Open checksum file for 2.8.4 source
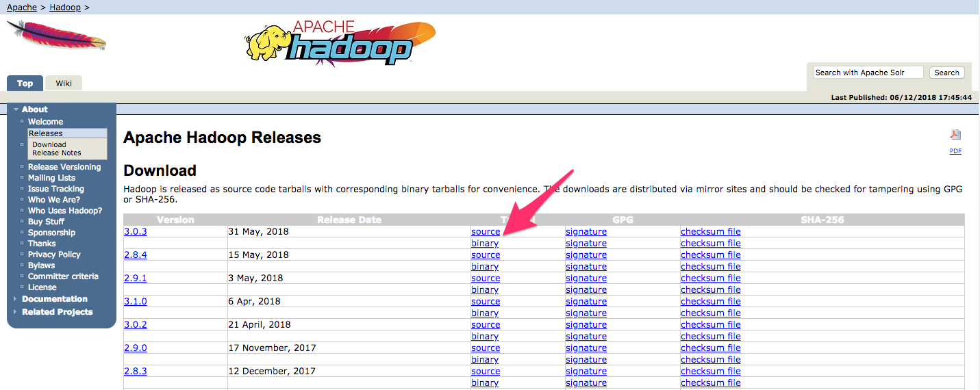The width and height of the screenshot is (980, 390). click(711, 255)
